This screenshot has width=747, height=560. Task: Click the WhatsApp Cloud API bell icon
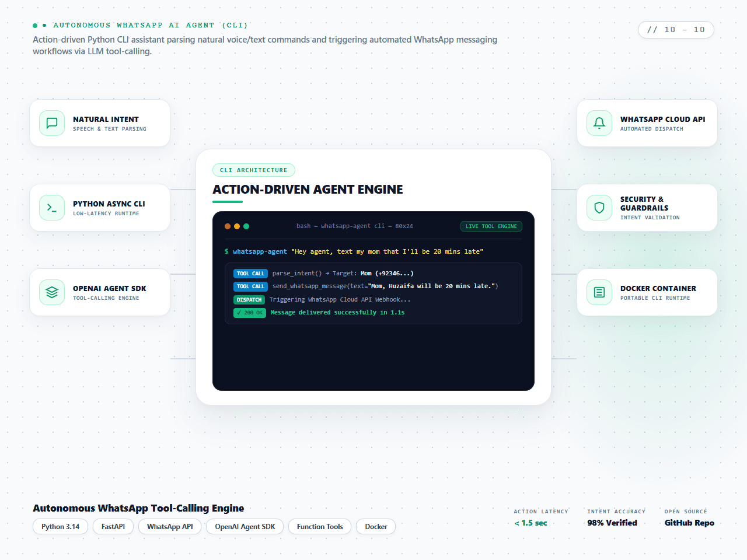pyautogui.click(x=599, y=123)
